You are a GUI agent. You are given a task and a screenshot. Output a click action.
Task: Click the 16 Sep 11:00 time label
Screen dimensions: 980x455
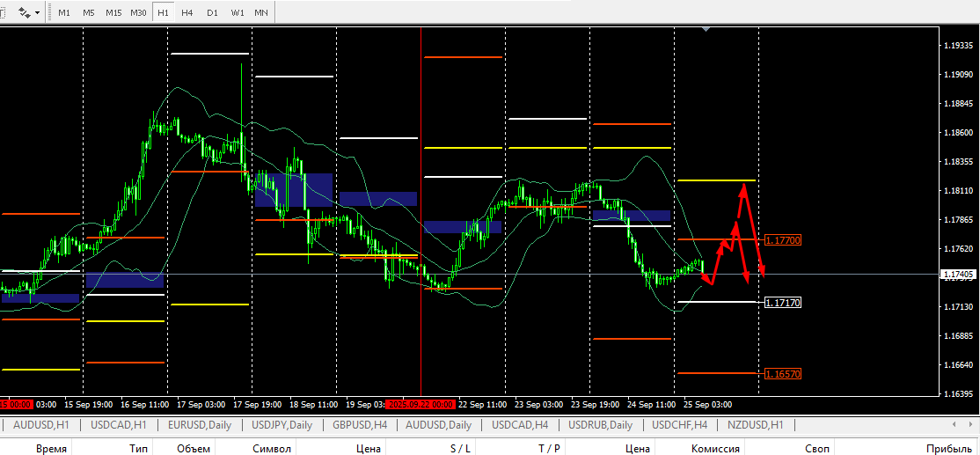(x=144, y=404)
